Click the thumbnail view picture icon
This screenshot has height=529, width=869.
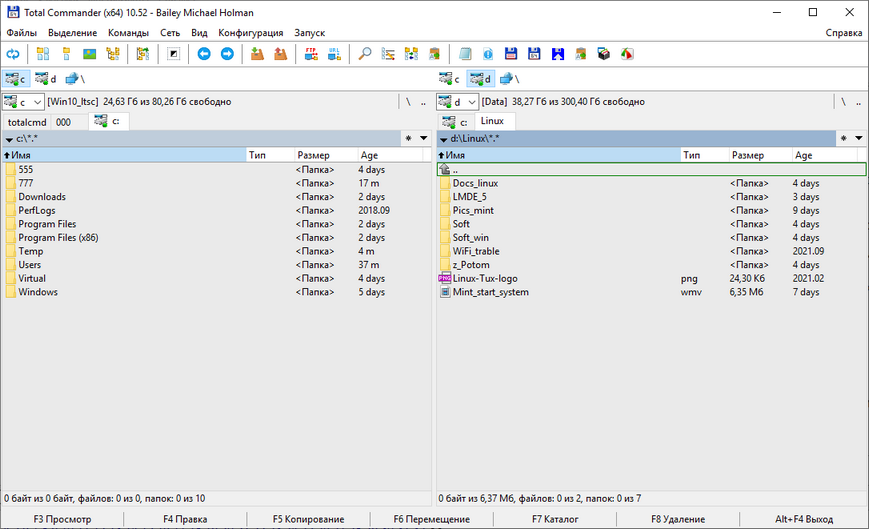click(89, 54)
